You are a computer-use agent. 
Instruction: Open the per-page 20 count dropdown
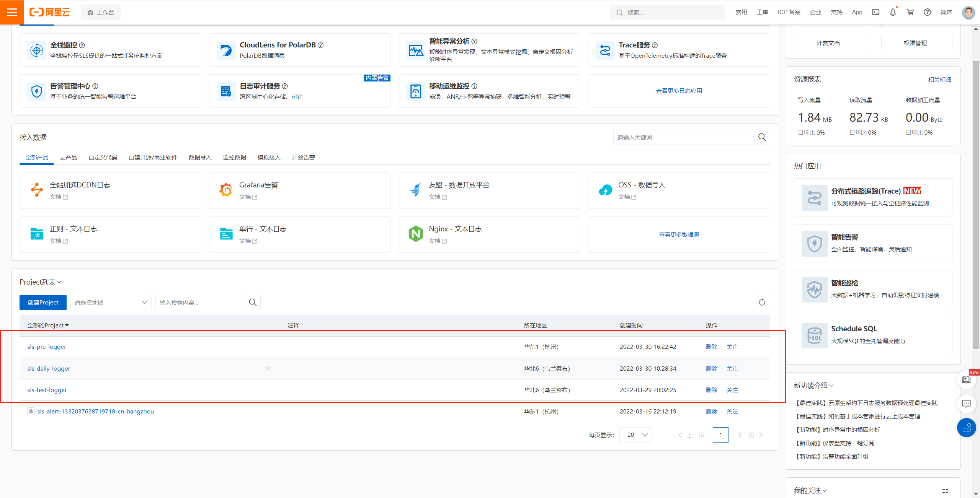[x=635, y=435]
